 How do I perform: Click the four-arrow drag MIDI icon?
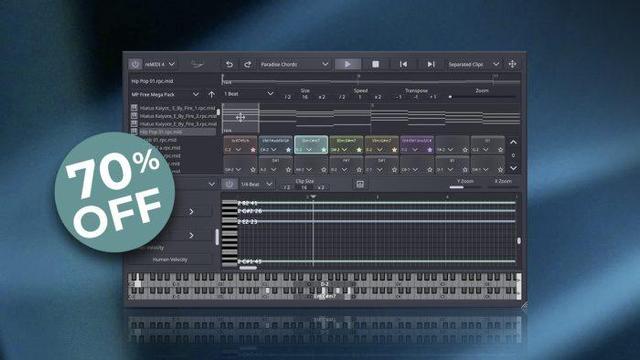coord(512,64)
